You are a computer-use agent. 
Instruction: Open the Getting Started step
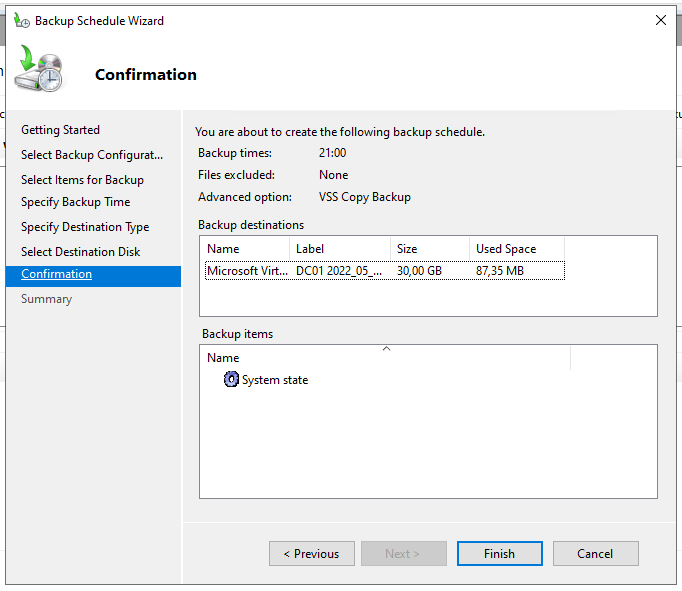tap(61, 130)
